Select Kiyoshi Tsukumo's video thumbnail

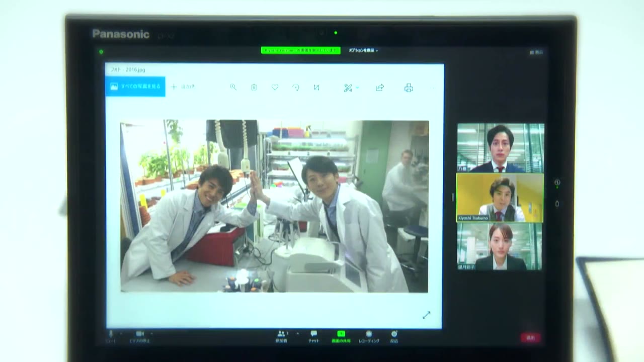pyautogui.click(x=500, y=198)
